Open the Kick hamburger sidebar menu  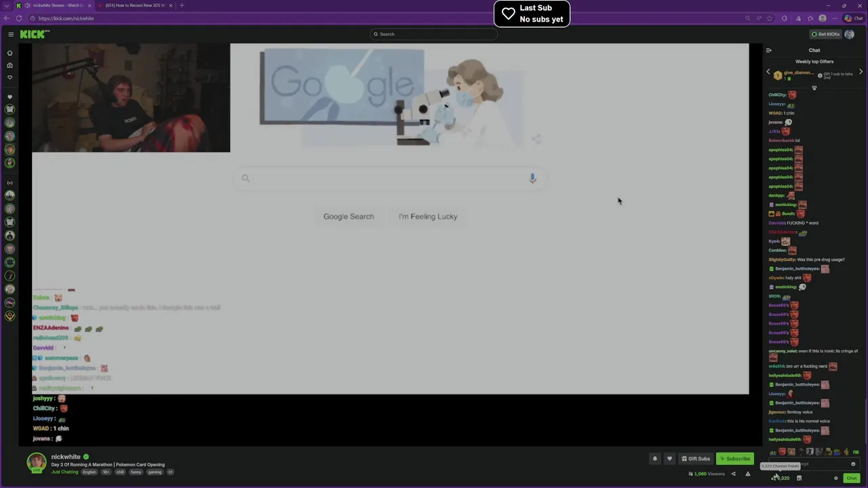[11, 34]
